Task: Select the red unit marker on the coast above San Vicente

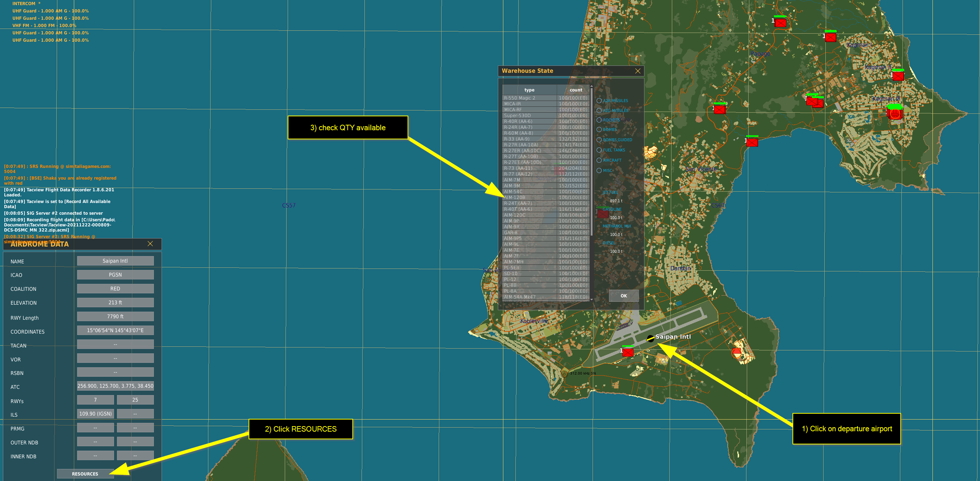Action: tap(752, 142)
